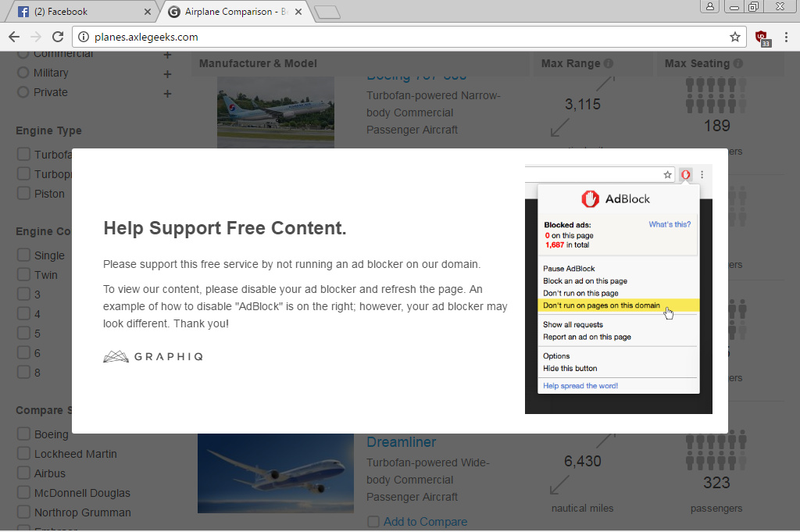Go back to the previous page
Viewport: 800px width, 532px height.
[x=14, y=37]
